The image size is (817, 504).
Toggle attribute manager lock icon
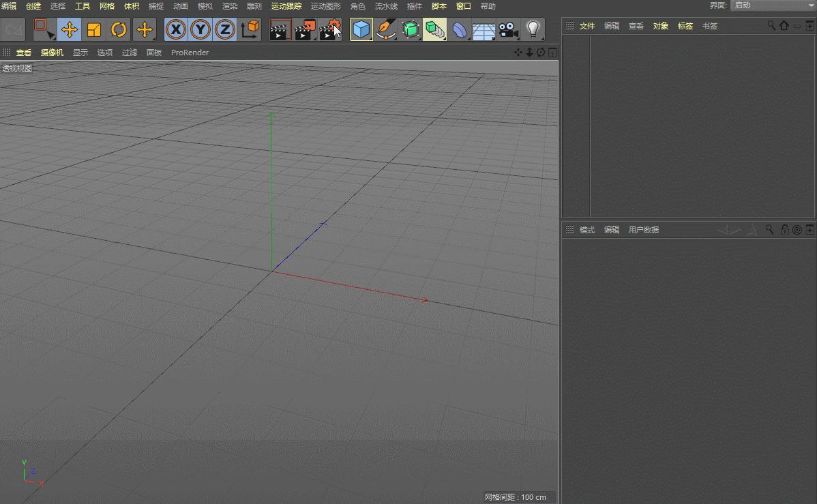[784, 229]
